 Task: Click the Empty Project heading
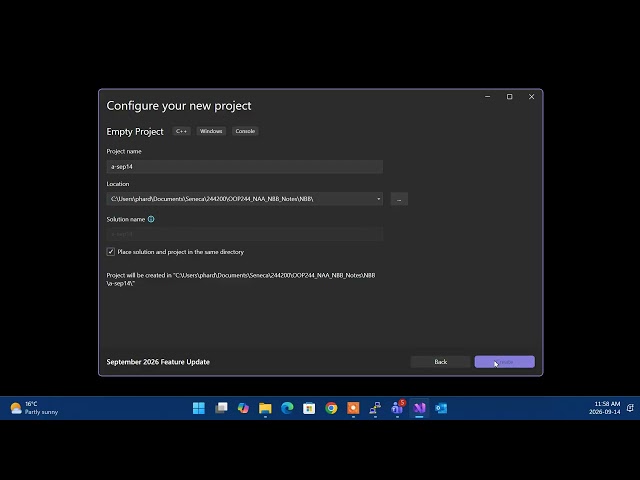click(x=135, y=131)
